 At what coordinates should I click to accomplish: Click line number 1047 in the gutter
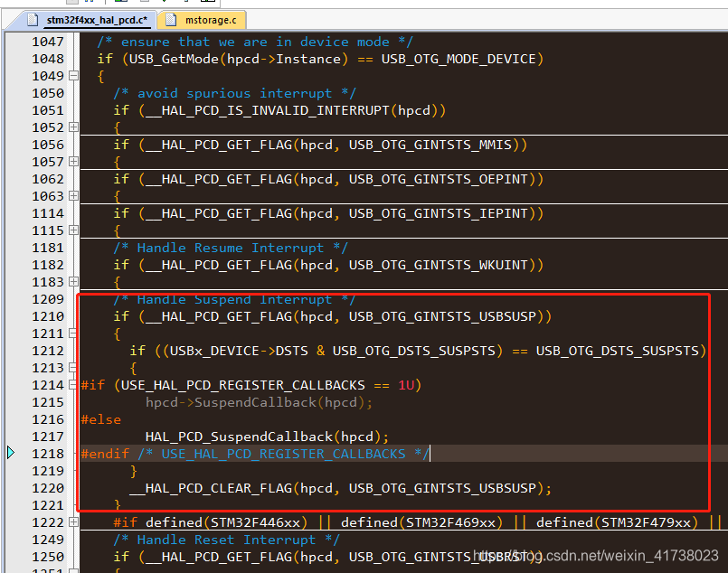[48, 42]
